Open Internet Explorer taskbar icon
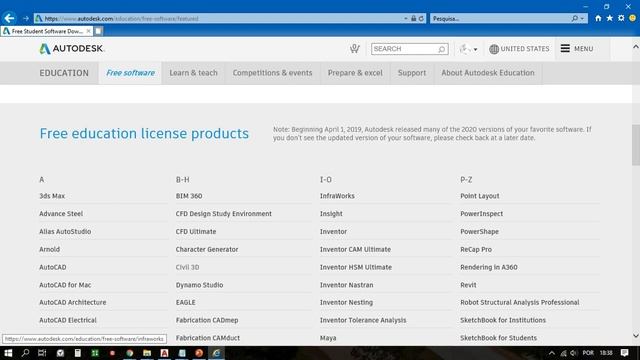The image size is (640, 360). (216, 353)
